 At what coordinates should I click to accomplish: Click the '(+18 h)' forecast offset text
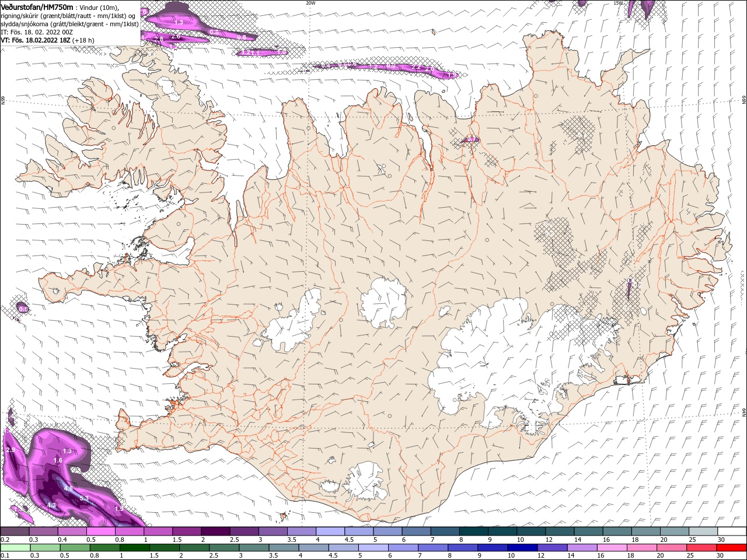click(83, 40)
